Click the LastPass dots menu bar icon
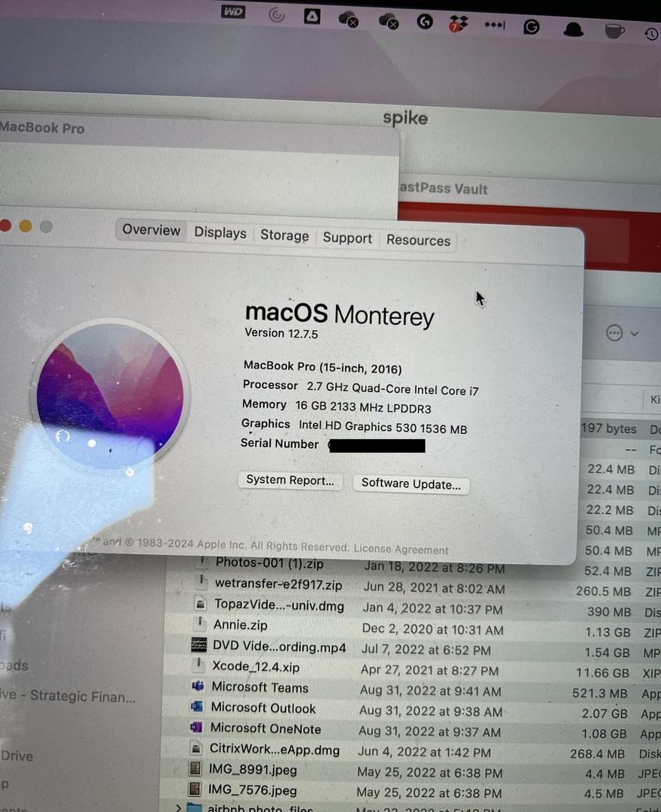 coord(495,25)
